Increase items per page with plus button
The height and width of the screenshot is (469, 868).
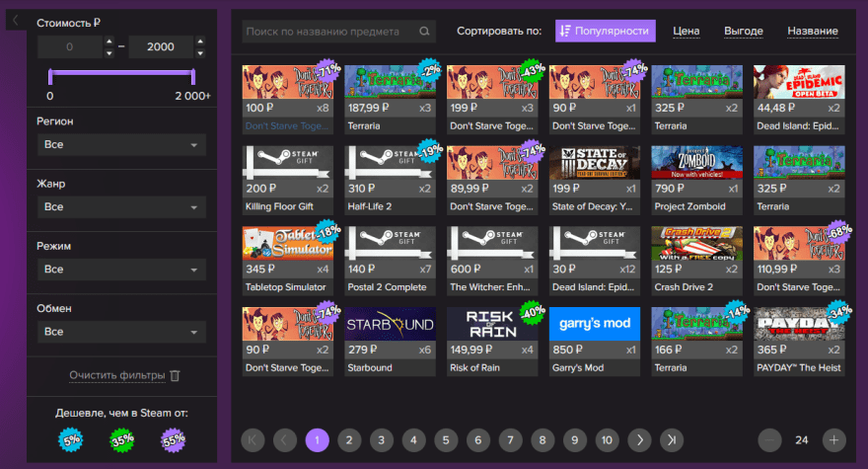[833, 440]
